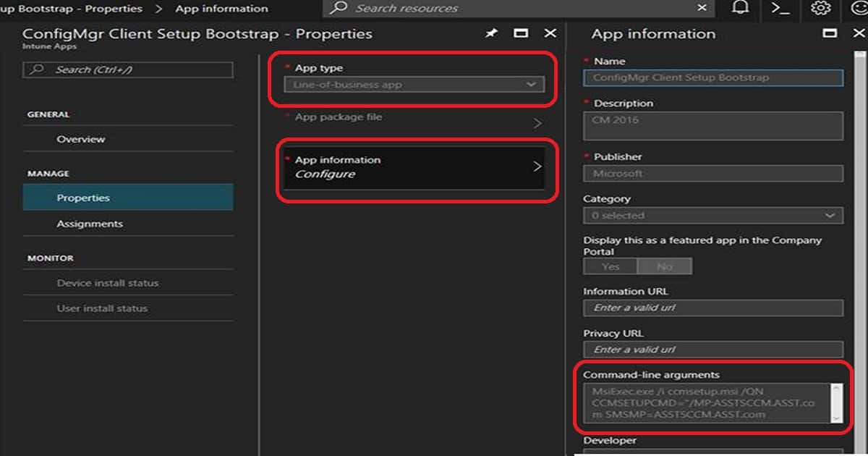Maximize the App information blade
The width and height of the screenshot is (868, 456).
[830, 34]
